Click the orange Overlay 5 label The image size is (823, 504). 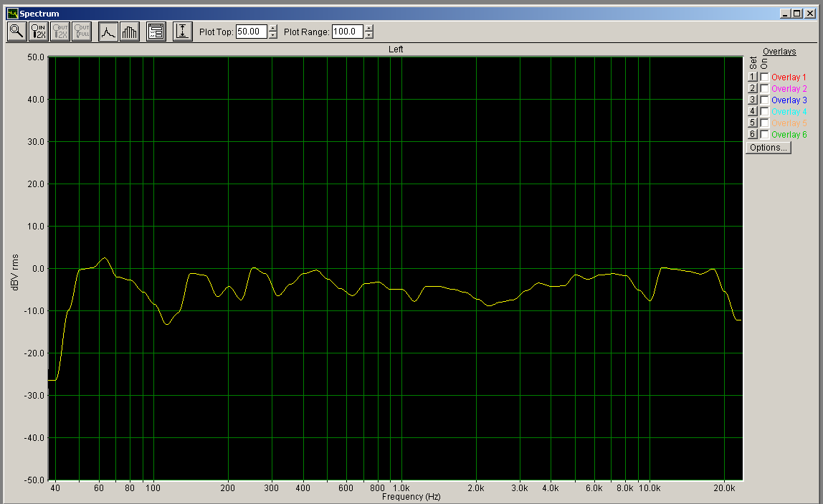[789, 123]
